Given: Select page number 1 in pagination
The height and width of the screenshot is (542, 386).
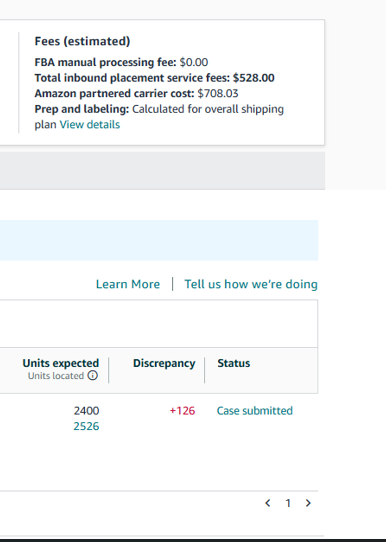Looking at the screenshot, I should point(288,503).
